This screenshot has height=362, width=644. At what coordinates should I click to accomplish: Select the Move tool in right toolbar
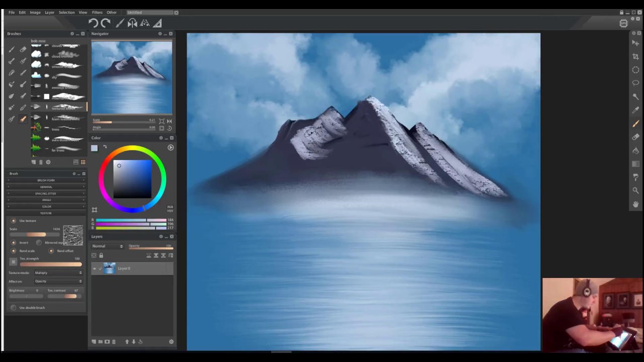point(635,43)
